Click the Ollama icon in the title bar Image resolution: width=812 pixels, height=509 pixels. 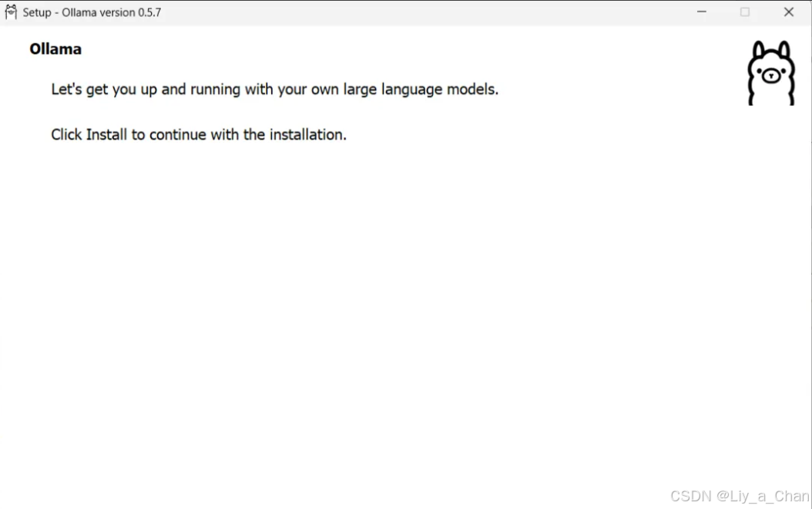coord(11,12)
